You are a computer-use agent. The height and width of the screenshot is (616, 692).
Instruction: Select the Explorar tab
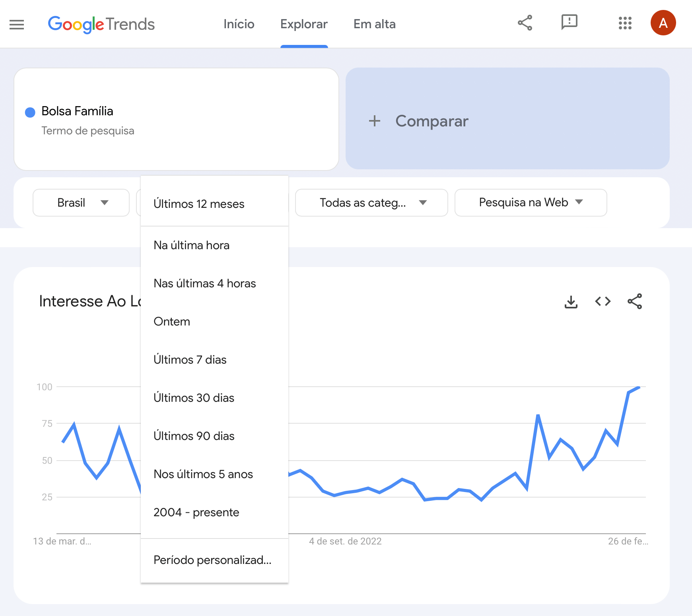(304, 24)
